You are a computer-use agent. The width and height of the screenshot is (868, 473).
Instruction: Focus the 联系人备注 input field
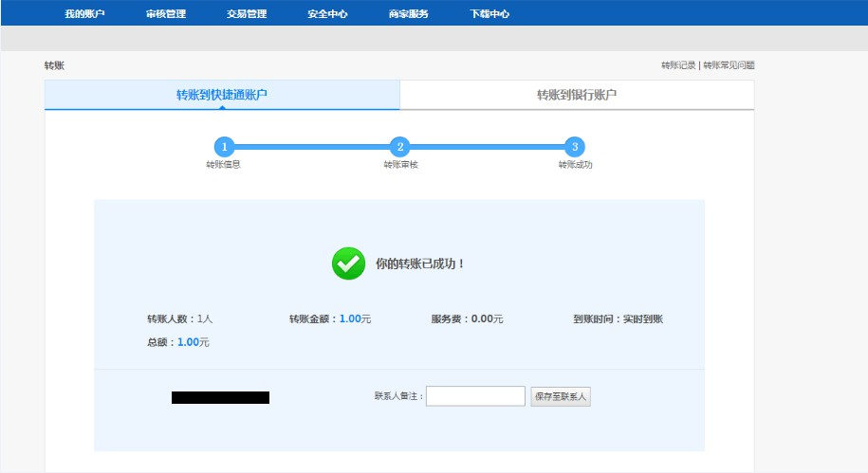(475, 396)
